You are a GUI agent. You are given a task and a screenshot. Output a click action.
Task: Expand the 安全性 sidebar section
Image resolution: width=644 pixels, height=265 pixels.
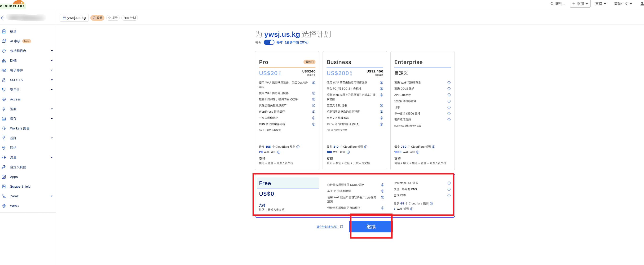coord(52,89)
